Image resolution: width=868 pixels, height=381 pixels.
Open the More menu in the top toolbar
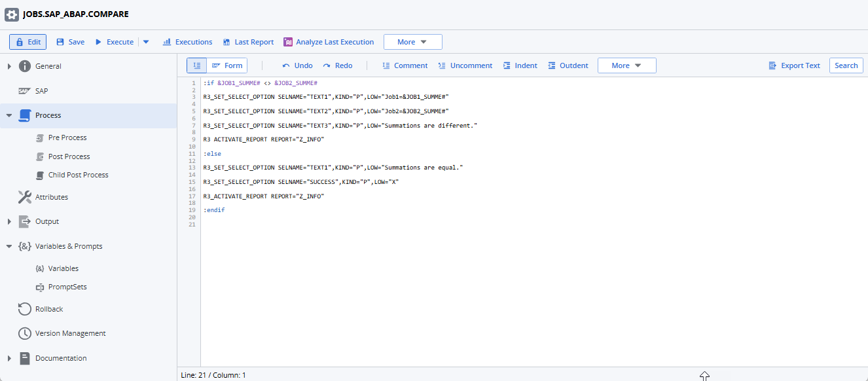412,41
